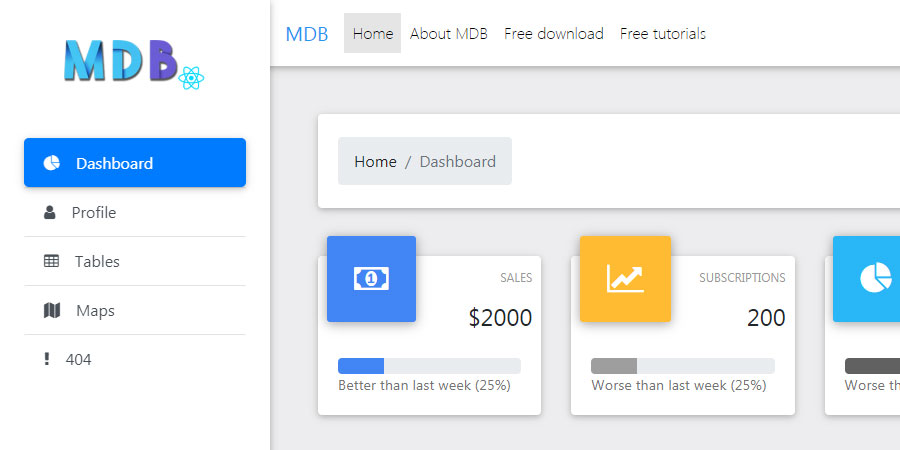Click Home in the breadcrumb
This screenshot has width=900, height=450.
click(x=375, y=162)
